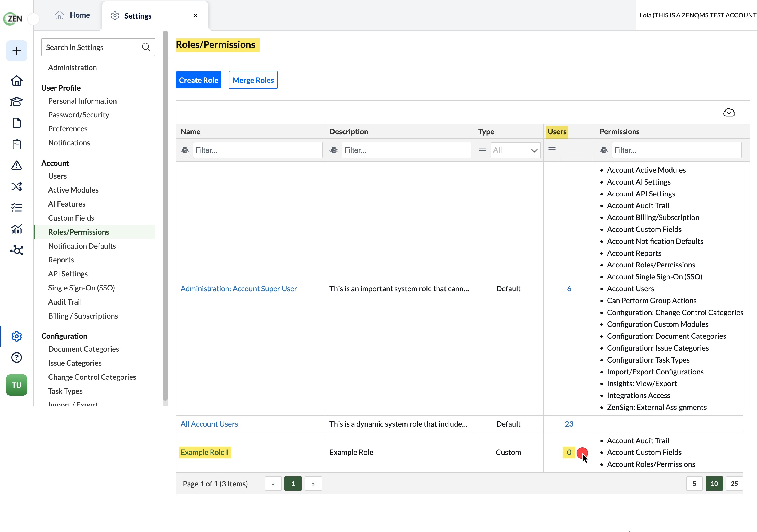Open Notification Defaults settings
Screen dimensions: 757x532
82,246
